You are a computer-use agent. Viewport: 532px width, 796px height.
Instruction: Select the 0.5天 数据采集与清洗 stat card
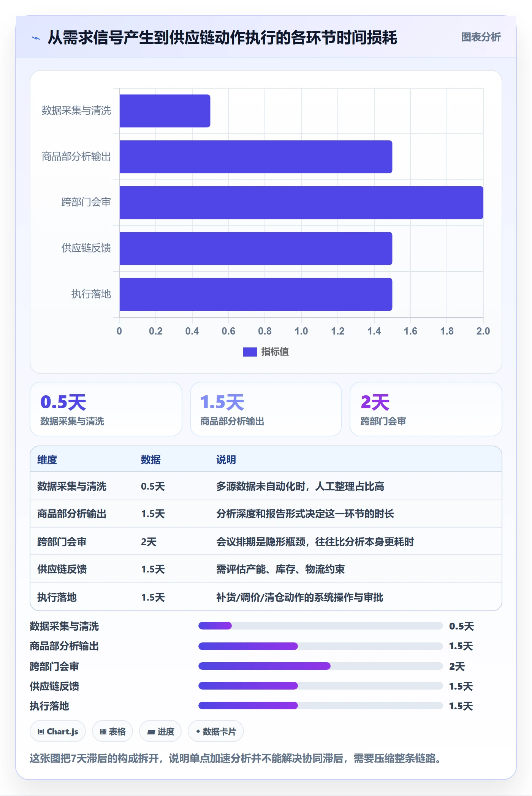pyautogui.click(x=106, y=409)
